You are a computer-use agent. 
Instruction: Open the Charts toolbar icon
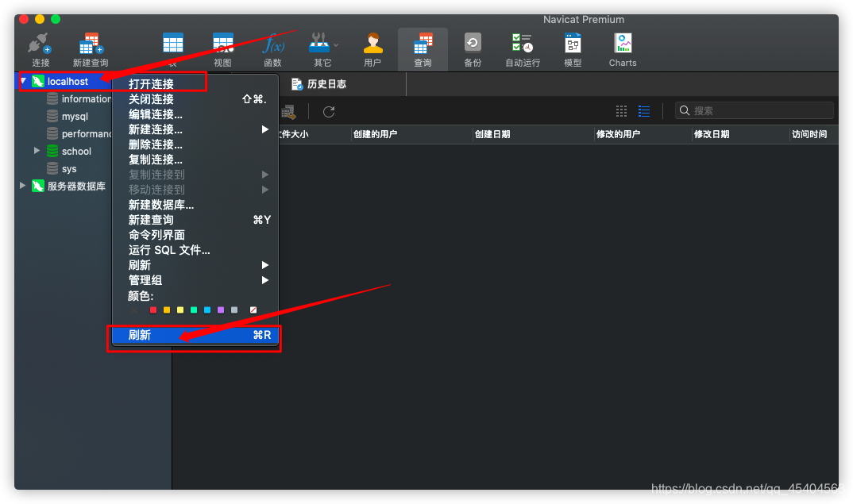[x=623, y=49]
